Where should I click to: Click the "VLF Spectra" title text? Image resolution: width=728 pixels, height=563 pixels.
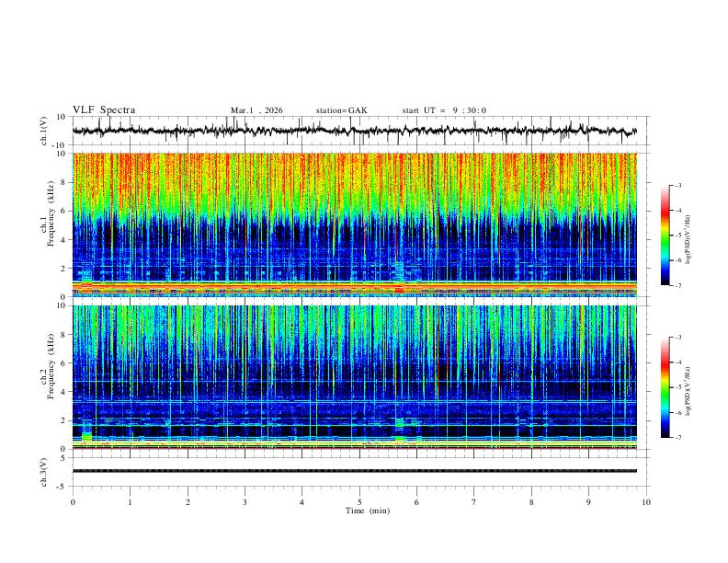pyautogui.click(x=104, y=110)
